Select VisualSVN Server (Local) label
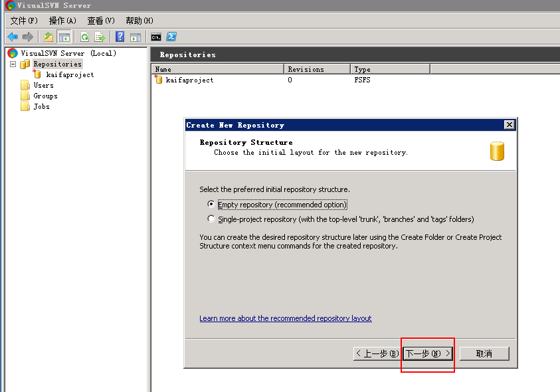 [68, 53]
